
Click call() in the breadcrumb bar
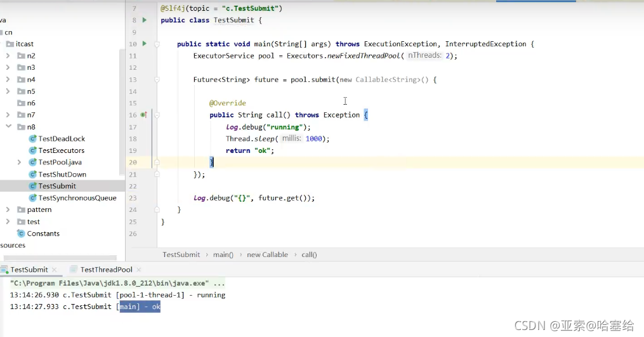tap(309, 254)
